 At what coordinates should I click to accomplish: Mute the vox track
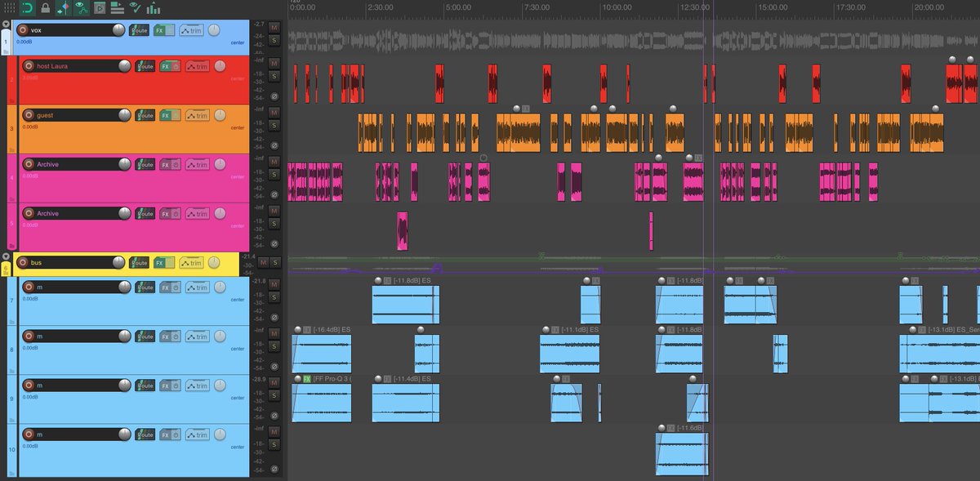pos(274,28)
